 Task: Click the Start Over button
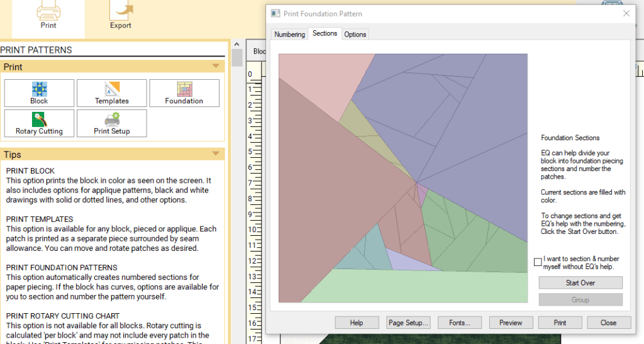580,283
